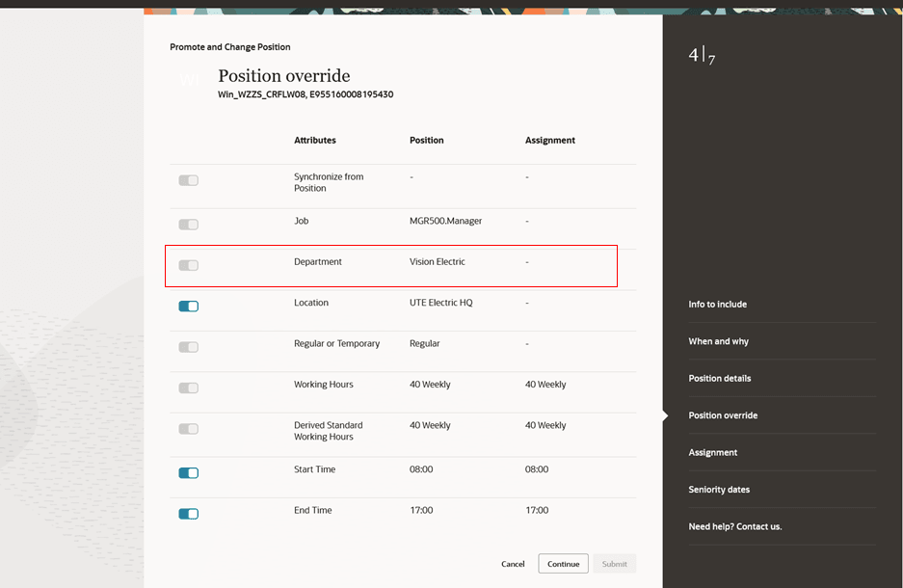Viewport: 903px width, 588px height.
Task: Toggle Derived Standard Working Hours switch
Action: (x=188, y=429)
